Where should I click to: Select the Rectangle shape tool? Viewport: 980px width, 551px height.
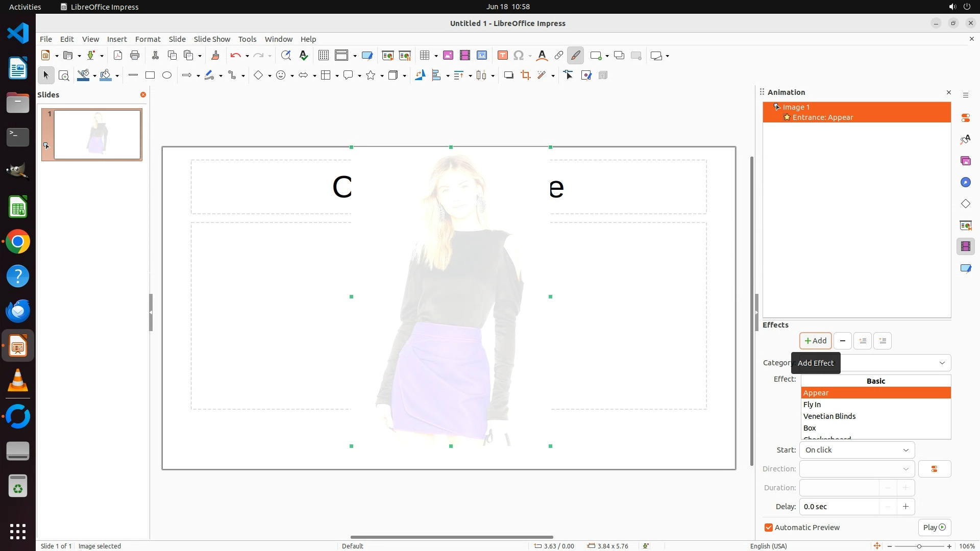150,76
